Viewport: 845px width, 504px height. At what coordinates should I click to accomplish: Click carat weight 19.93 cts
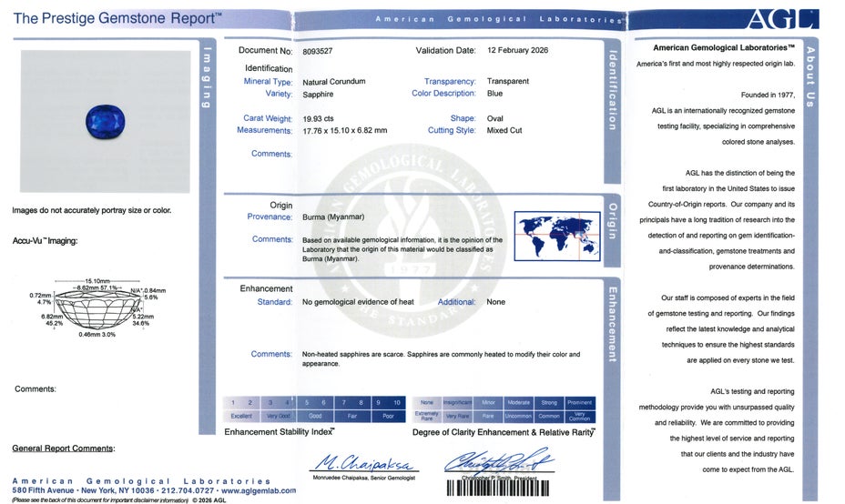coord(318,118)
